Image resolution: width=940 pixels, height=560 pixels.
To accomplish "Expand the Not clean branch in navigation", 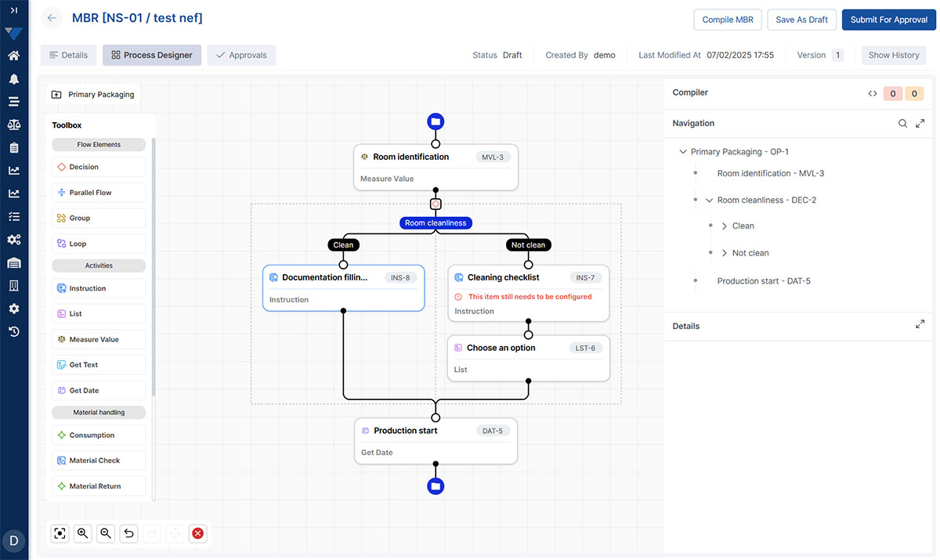I will click(x=725, y=253).
